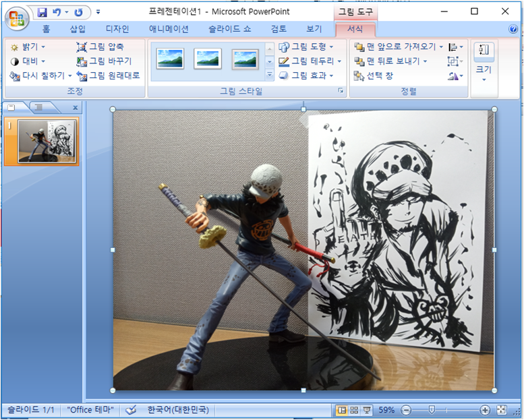Open the 밝기 brightness dropdown
This screenshot has height=420, width=524.
point(28,47)
